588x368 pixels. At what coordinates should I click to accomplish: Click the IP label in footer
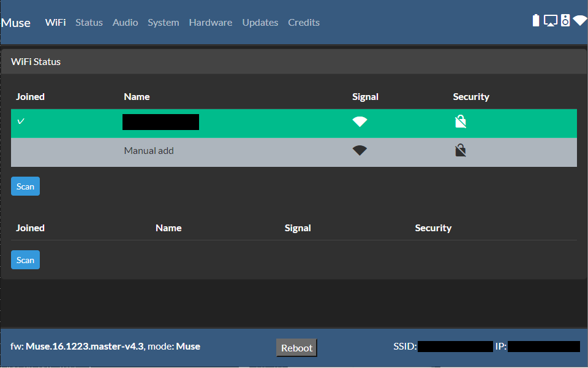click(x=501, y=346)
